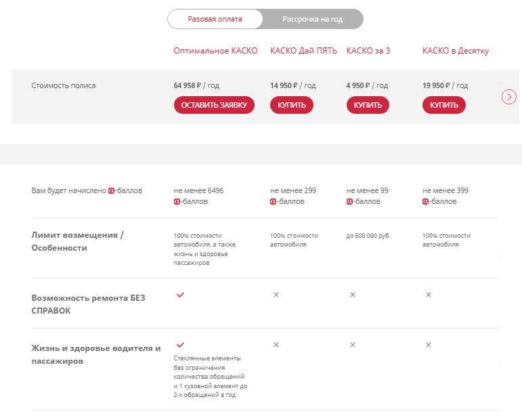Click cross under КАСКО Дай ПЯТЬ life row
Image resolution: width=522 pixels, height=420 pixels.
[x=276, y=345]
